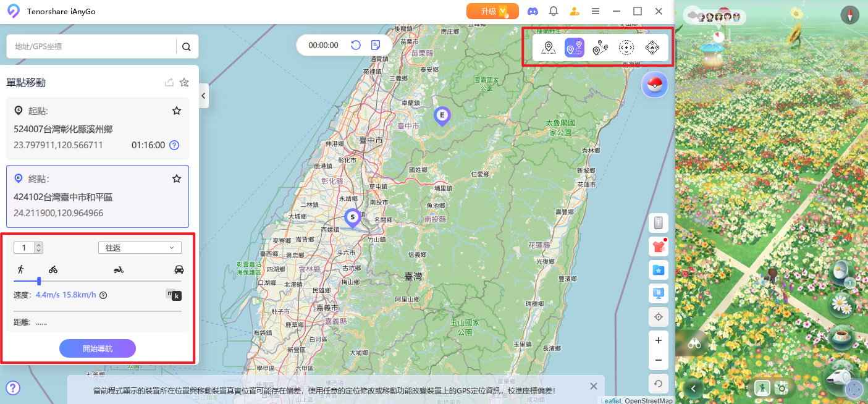Open the notifications bell icon
This screenshot has width=868, height=404.
554,11
